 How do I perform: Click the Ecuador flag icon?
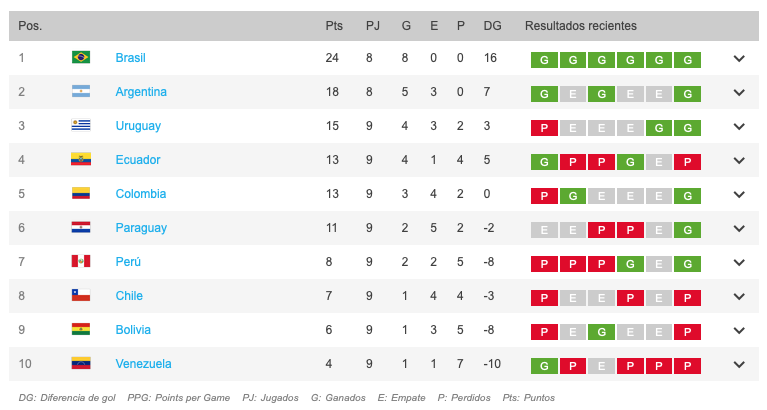81,160
